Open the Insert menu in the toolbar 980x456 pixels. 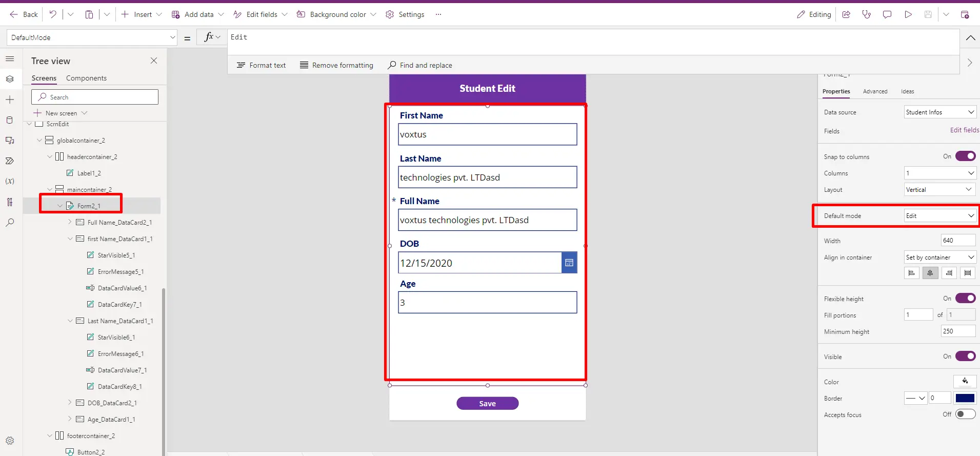(142, 14)
